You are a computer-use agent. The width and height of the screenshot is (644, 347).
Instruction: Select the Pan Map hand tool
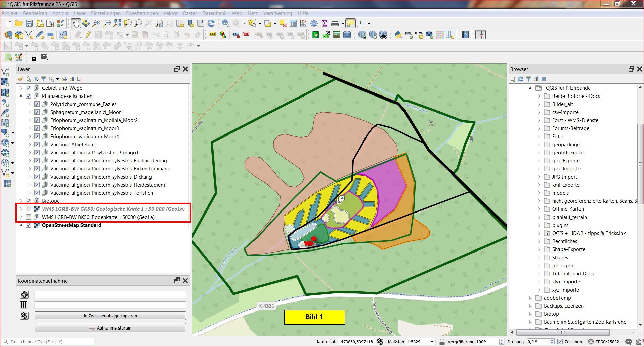coord(75,23)
